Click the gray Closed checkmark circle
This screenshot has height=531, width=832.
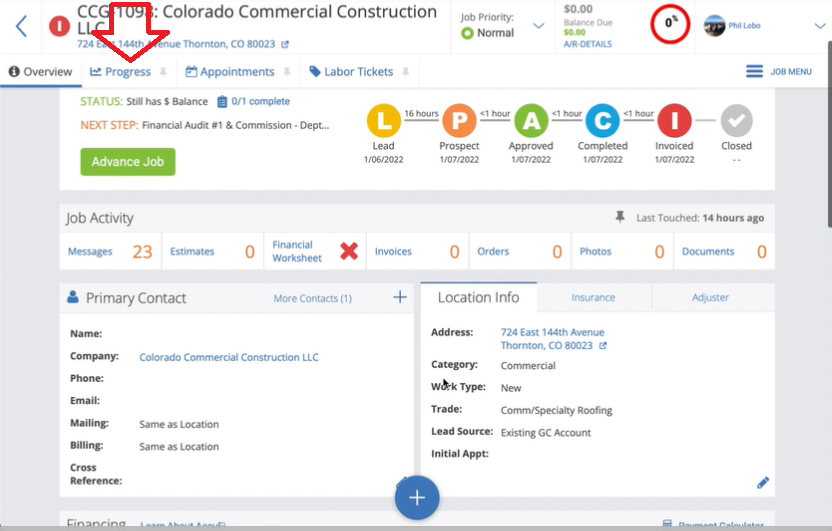pyautogui.click(x=737, y=121)
